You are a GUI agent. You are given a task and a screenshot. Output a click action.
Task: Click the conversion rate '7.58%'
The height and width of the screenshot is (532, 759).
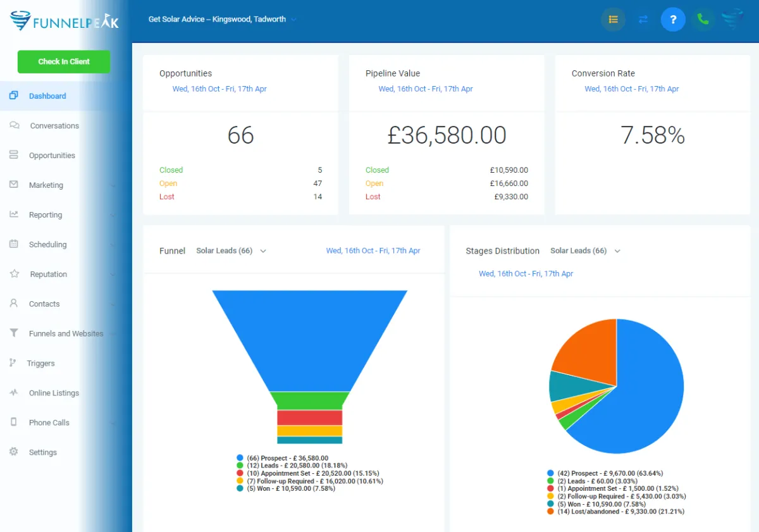click(653, 135)
